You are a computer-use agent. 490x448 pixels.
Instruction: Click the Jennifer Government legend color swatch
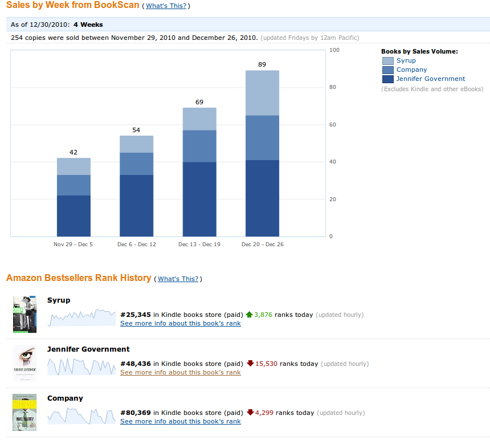pyautogui.click(x=388, y=79)
